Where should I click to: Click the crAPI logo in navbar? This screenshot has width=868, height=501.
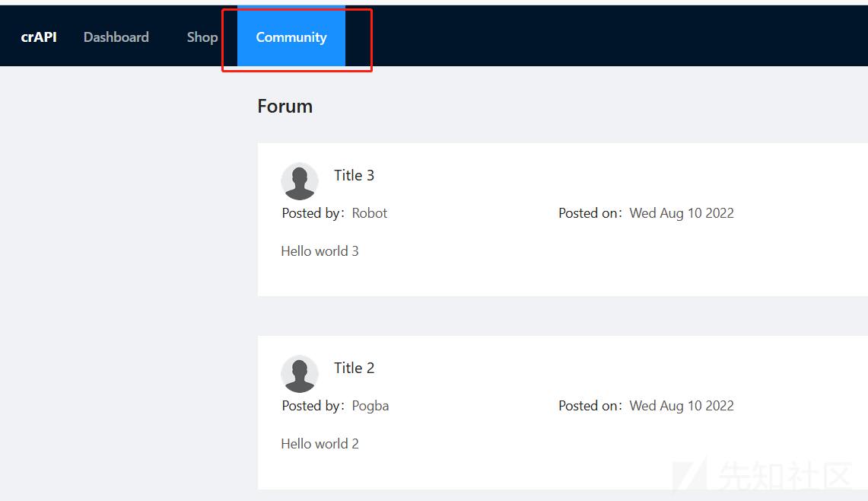click(x=39, y=37)
